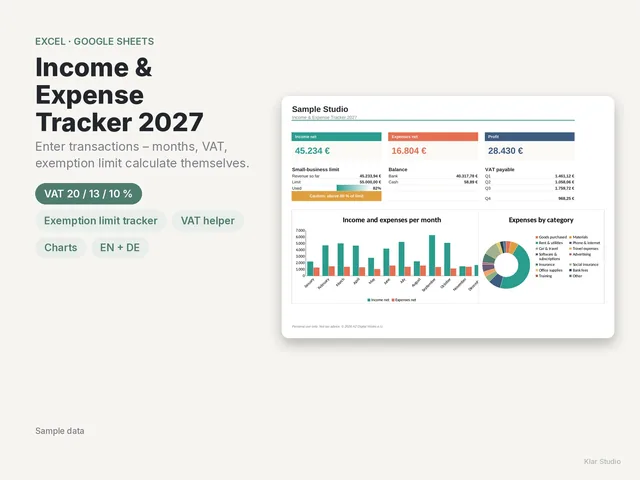Click the 'EXCEL · GOOGLE SHEETS' heading text
This screenshot has height=480, width=640.
point(95,42)
